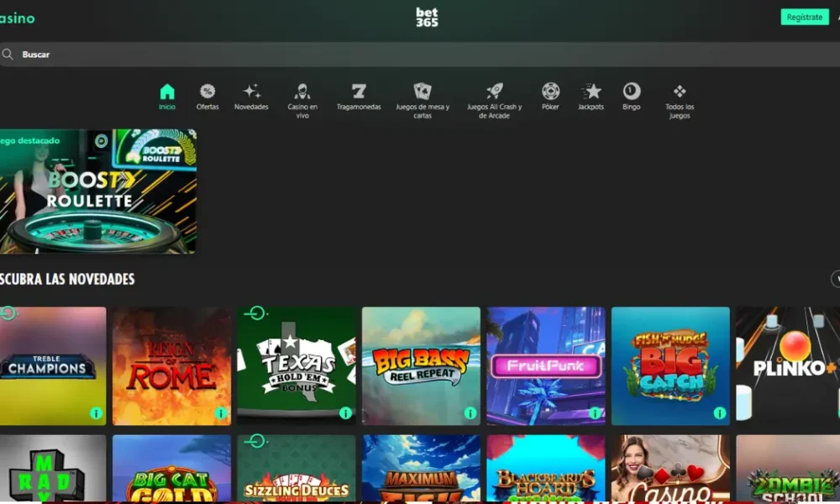Image resolution: width=840 pixels, height=504 pixels.
Task: Click the Regístrate button
Action: tap(805, 17)
